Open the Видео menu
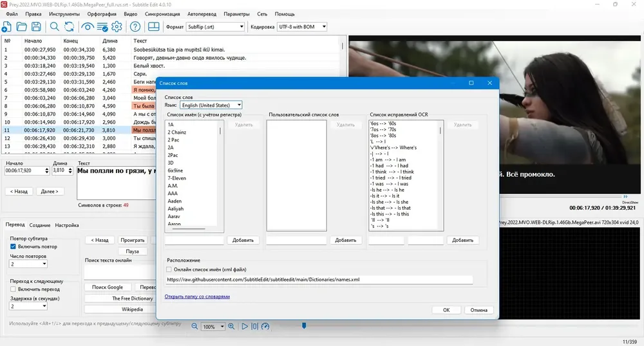 [x=130, y=14]
